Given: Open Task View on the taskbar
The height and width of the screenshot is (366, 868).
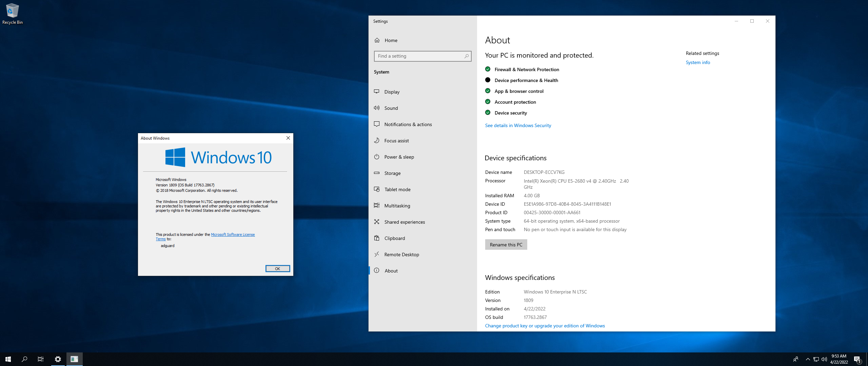Looking at the screenshot, I should tap(41, 359).
